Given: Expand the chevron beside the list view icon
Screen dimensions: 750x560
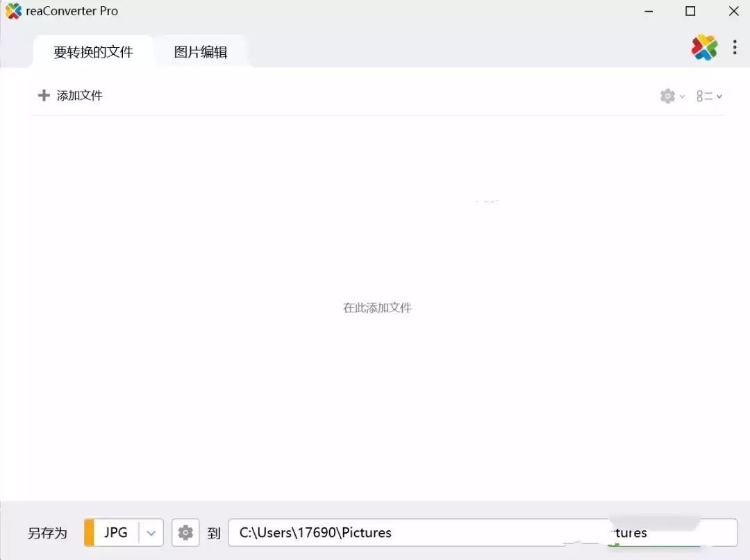Looking at the screenshot, I should (x=719, y=97).
